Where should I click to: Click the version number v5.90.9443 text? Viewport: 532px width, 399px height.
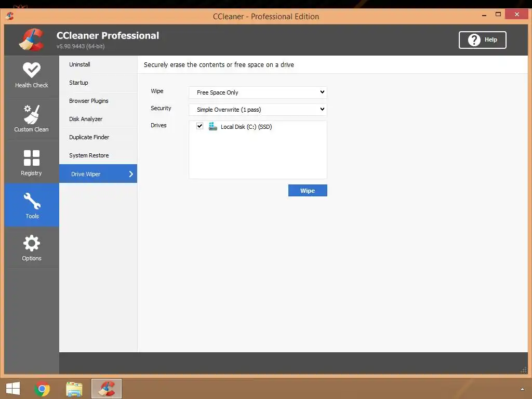(81, 46)
